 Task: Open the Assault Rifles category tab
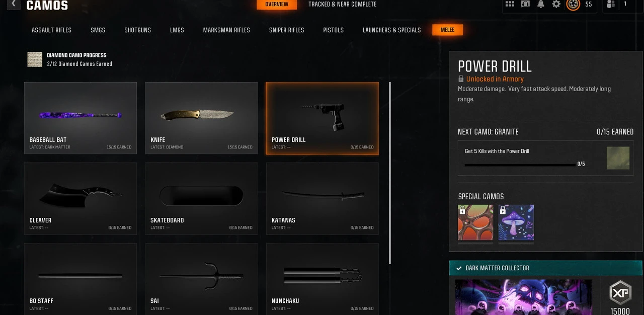pyautogui.click(x=52, y=30)
